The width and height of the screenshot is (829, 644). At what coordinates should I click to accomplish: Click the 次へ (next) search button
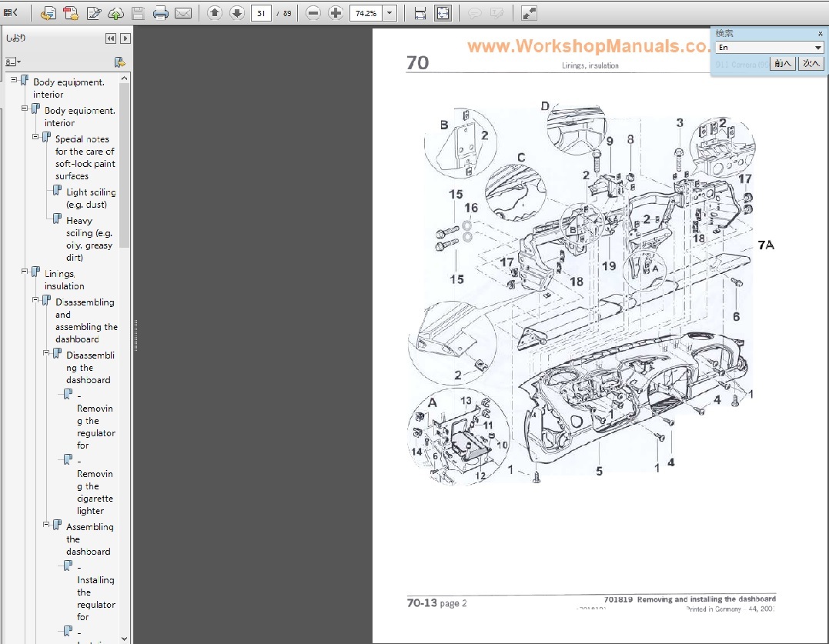tap(811, 64)
